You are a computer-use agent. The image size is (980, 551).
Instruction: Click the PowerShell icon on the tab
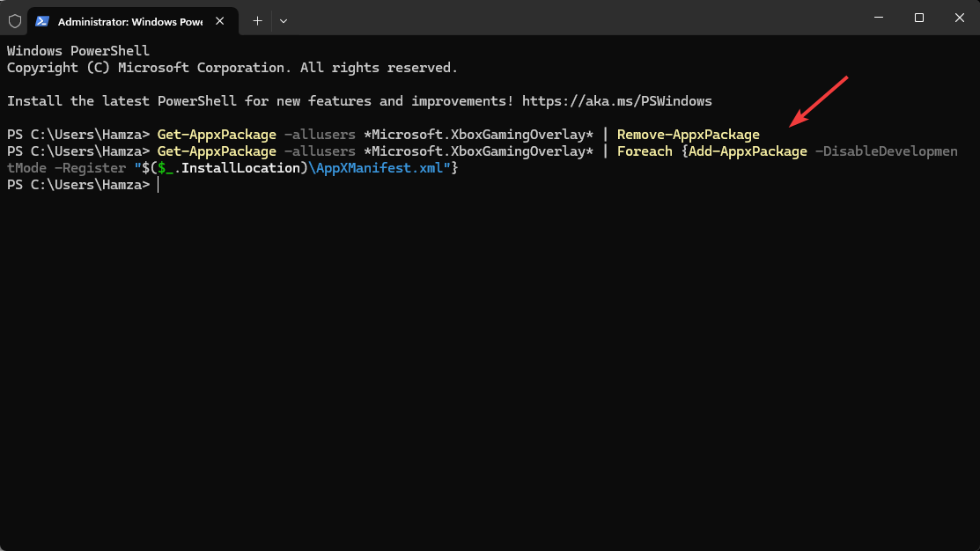point(41,20)
